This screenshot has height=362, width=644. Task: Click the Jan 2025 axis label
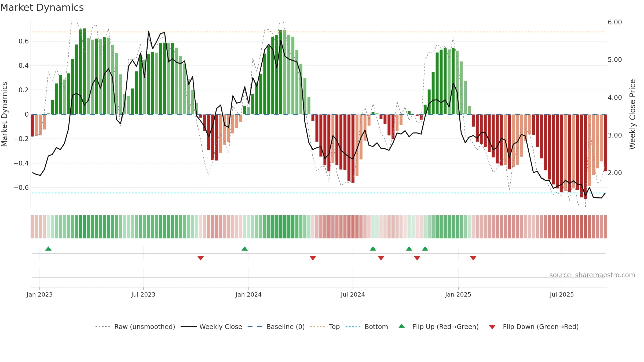[x=458, y=294]
